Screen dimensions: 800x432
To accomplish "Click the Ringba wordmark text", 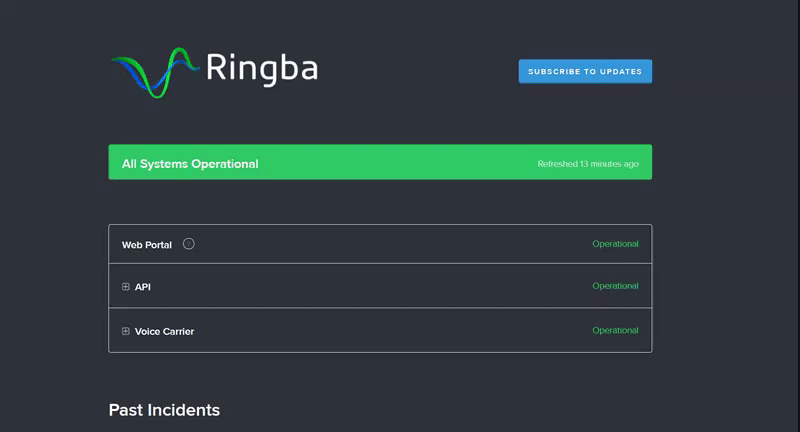I will pyautogui.click(x=262, y=68).
